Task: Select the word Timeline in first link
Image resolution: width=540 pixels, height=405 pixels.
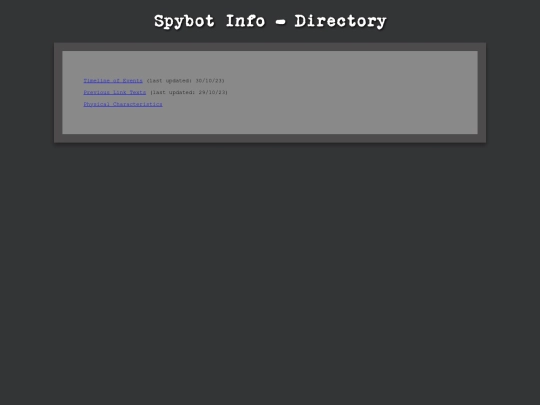Action: tap(97, 81)
